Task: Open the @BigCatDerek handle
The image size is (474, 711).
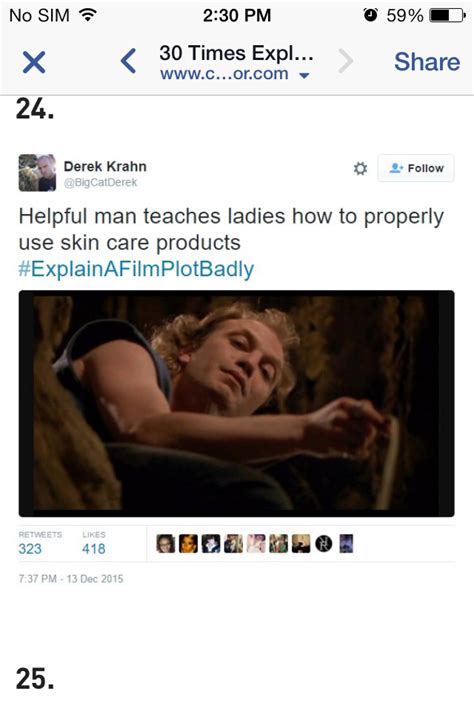Action: 100,182
